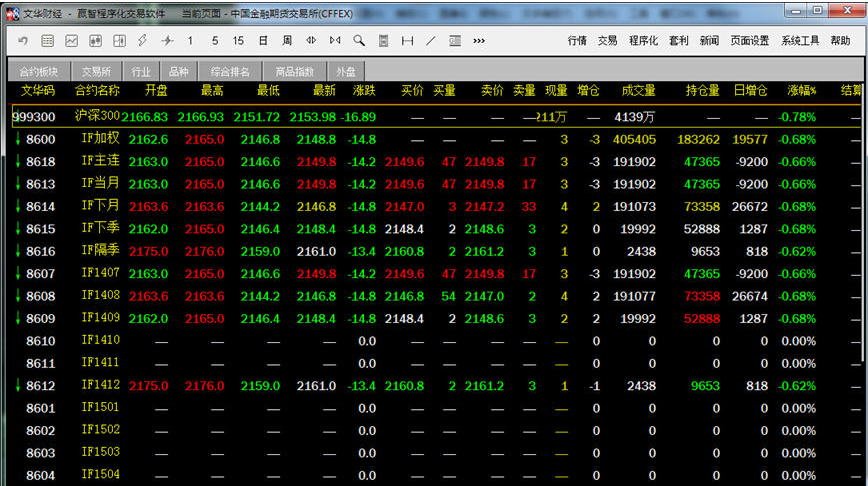The height and width of the screenshot is (486, 868).
Task: Switch to the 商品指数 tab
Action: 294,72
